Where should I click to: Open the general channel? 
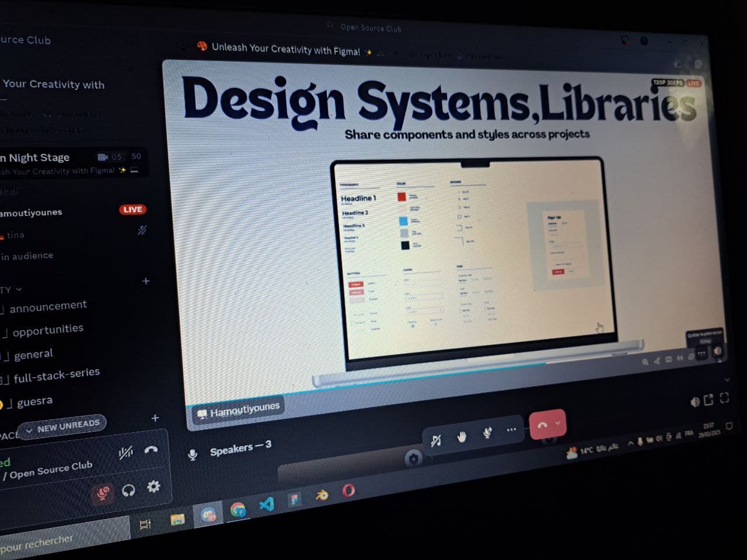click(32, 354)
